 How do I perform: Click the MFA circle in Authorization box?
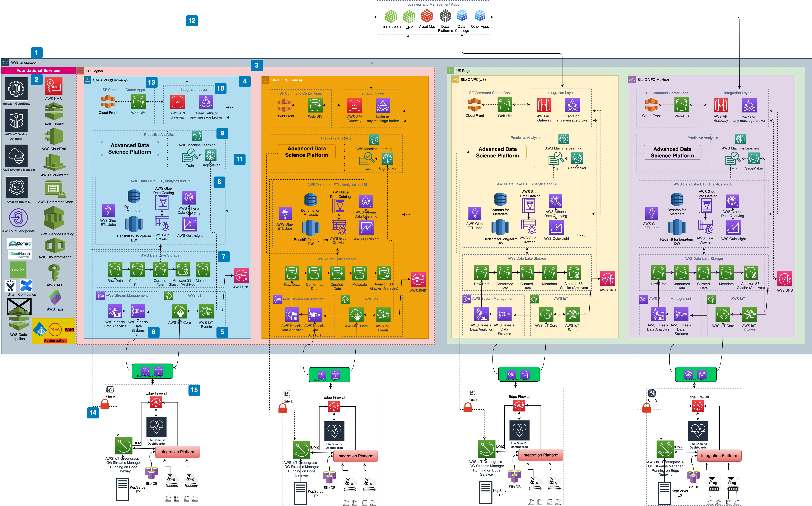click(x=55, y=329)
